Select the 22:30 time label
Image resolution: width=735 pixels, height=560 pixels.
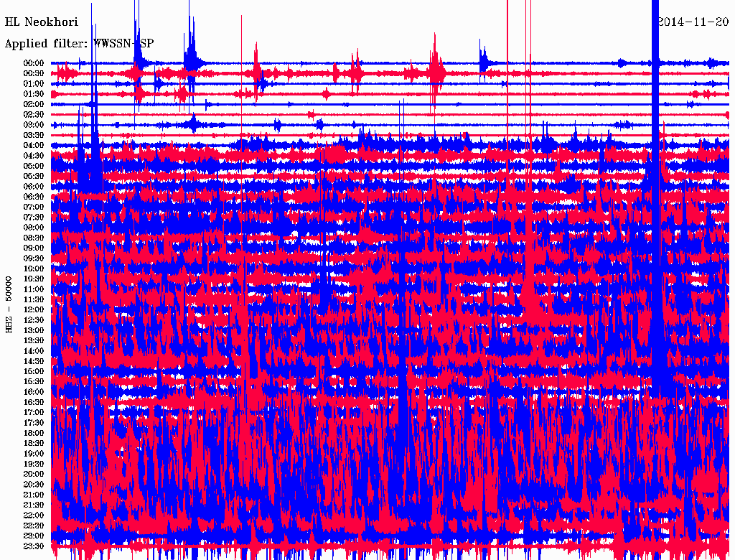pyautogui.click(x=33, y=526)
